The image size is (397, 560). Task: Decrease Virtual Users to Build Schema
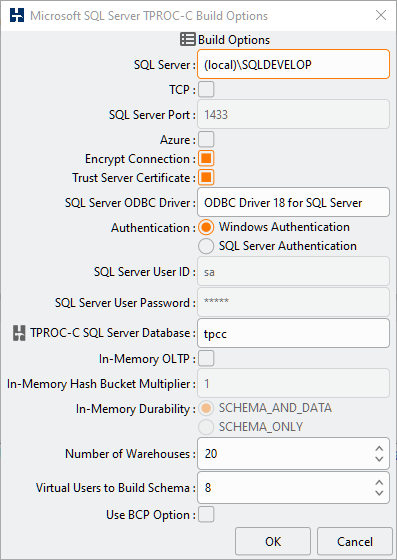pyautogui.click(x=380, y=492)
